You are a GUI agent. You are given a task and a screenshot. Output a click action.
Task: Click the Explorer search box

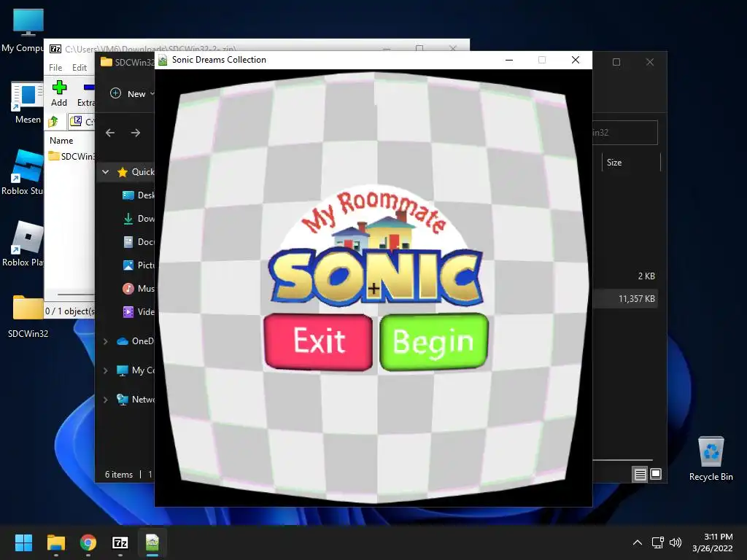(625, 133)
